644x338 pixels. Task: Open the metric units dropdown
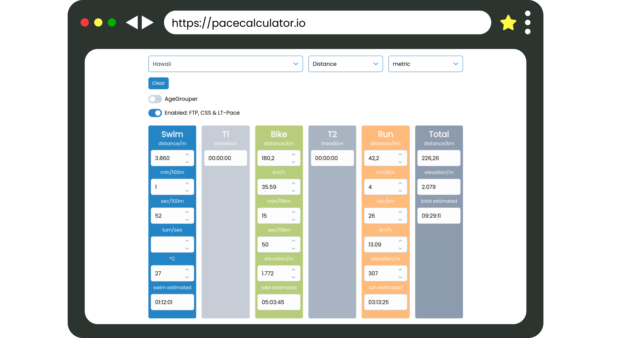(425, 64)
